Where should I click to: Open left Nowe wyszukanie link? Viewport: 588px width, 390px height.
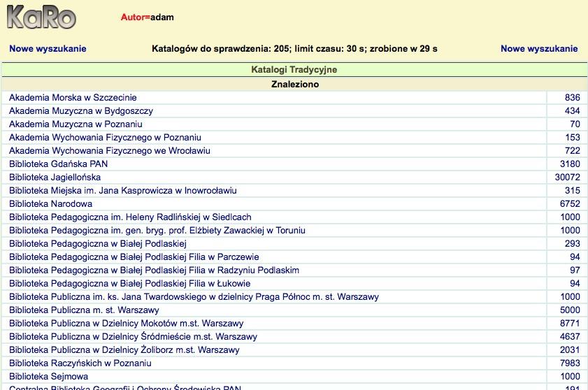(x=48, y=49)
